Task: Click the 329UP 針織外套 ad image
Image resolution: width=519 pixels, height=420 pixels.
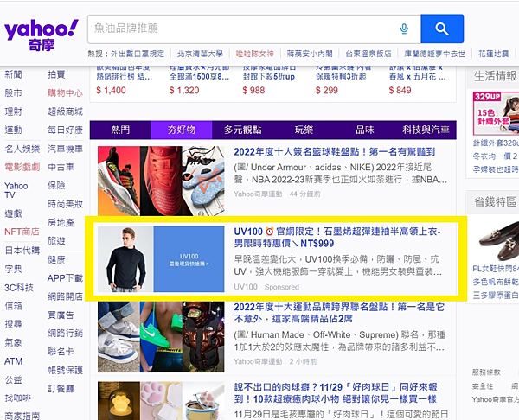Action: [496, 113]
